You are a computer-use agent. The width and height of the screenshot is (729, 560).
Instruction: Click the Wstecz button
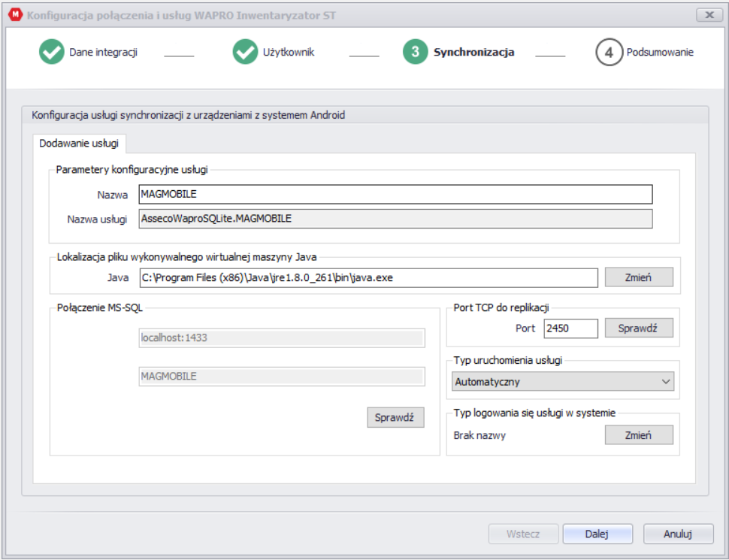(x=523, y=534)
